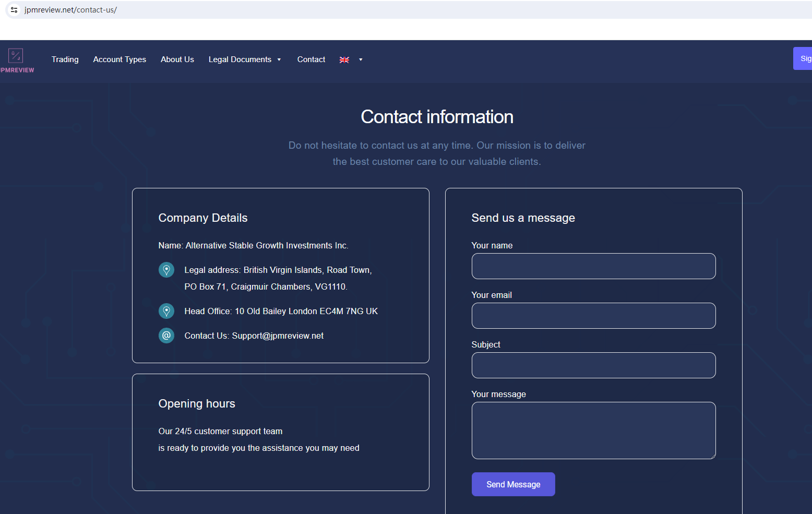Open the About Us page
The width and height of the screenshot is (812, 514).
point(177,59)
